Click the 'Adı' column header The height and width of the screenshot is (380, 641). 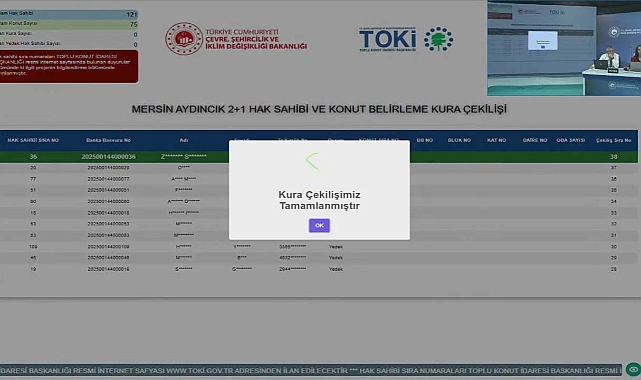point(184,140)
